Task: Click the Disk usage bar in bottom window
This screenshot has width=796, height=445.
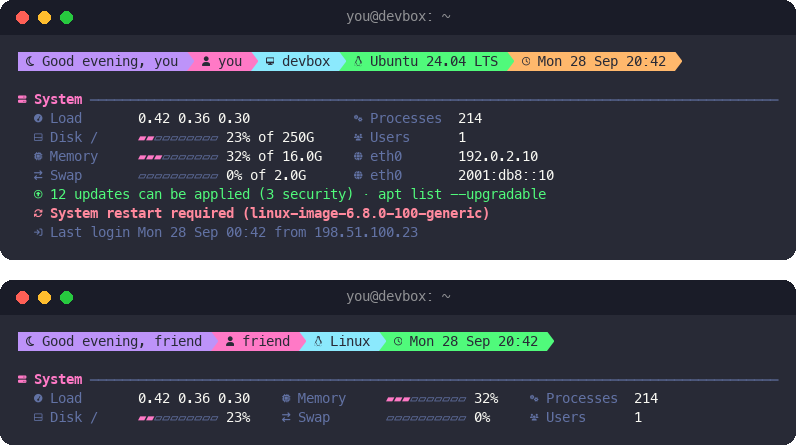Action: [178, 418]
